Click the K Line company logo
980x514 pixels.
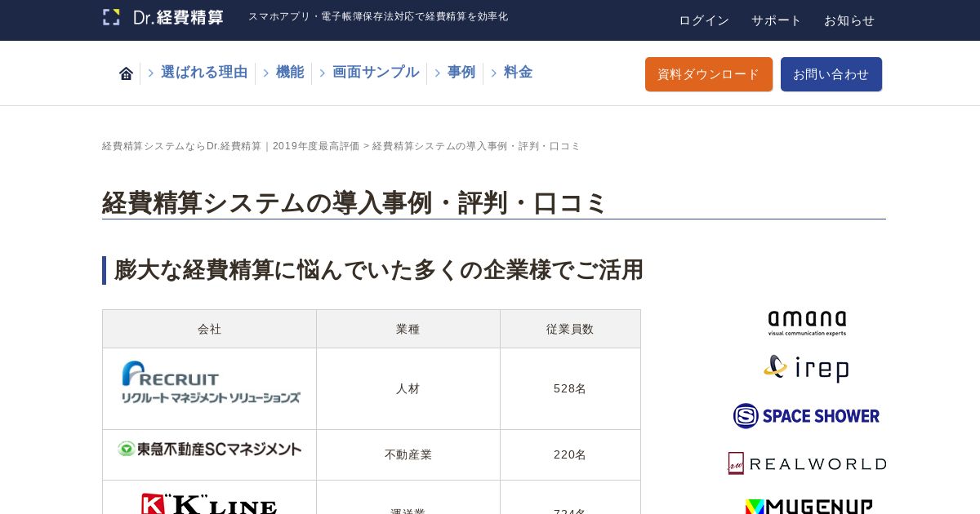pos(209,503)
